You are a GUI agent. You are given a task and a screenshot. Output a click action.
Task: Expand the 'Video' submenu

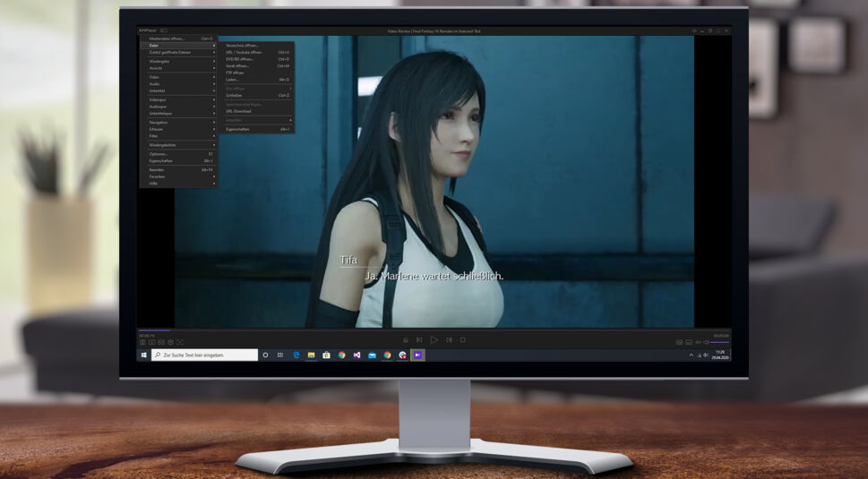(x=179, y=77)
